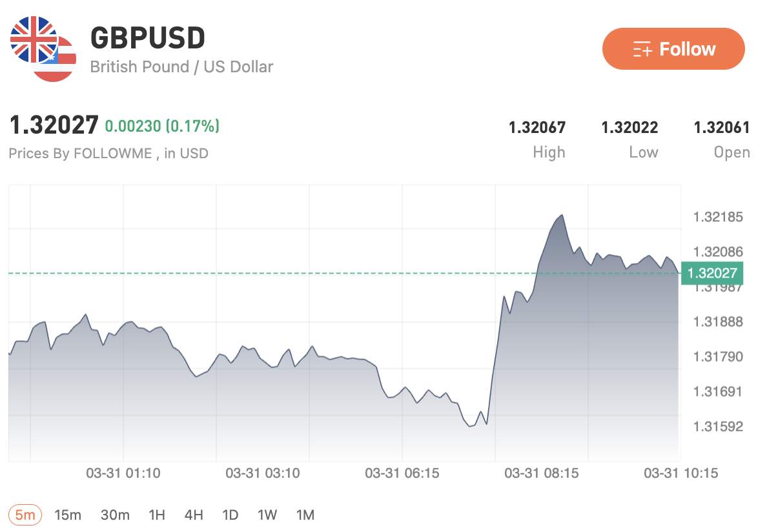Click the green 1.32027 price tag

point(712,273)
